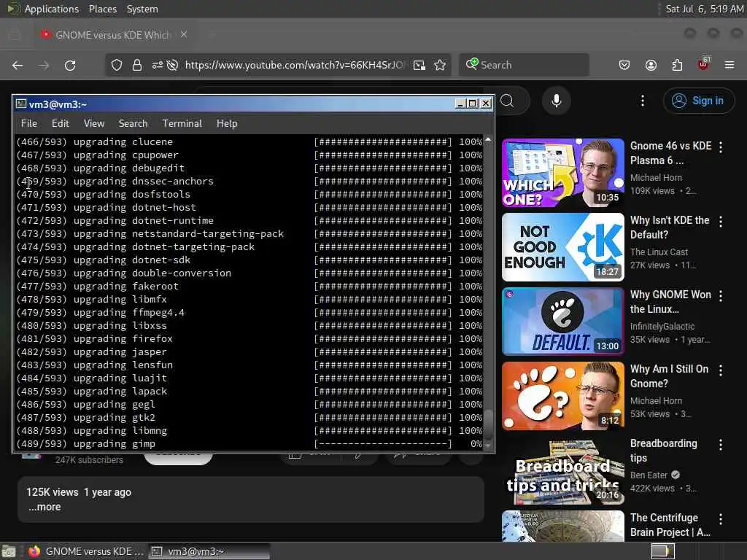The height and width of the screenshot is (560, 747).
Task: Open the terminal View menu
Action: click(94, 123)
